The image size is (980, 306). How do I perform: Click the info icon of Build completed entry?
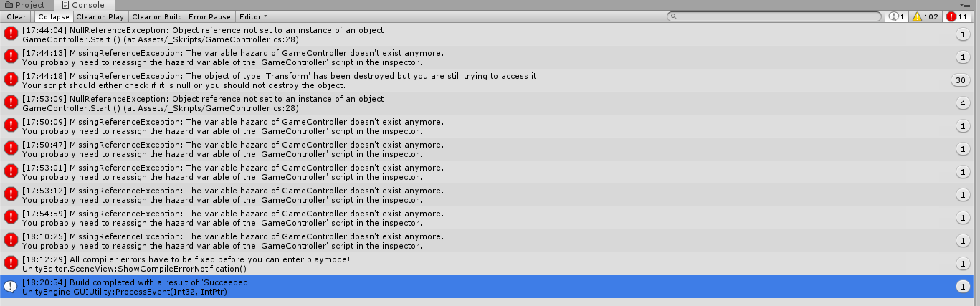(x=11, y=286)
